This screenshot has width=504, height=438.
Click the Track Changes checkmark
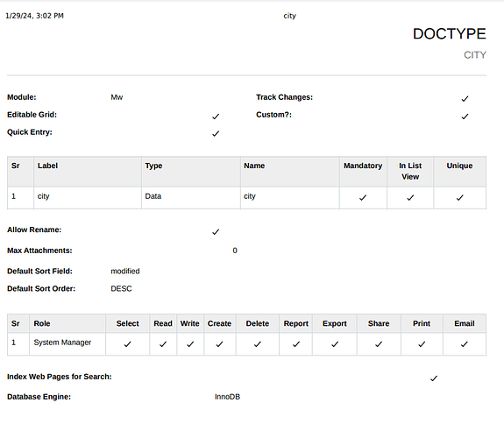[465, 99]
